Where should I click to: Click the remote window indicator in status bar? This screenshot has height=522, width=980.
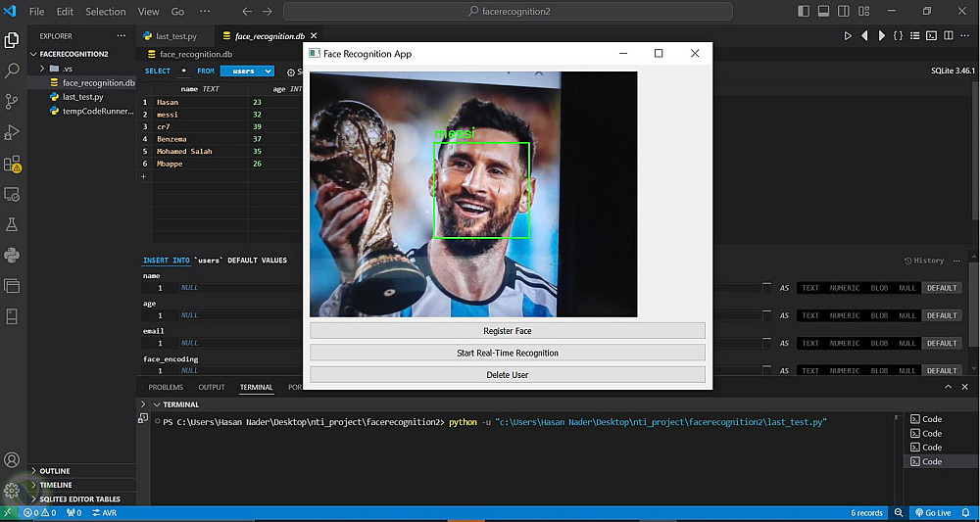pyautogui.click(x=8, y=513)
